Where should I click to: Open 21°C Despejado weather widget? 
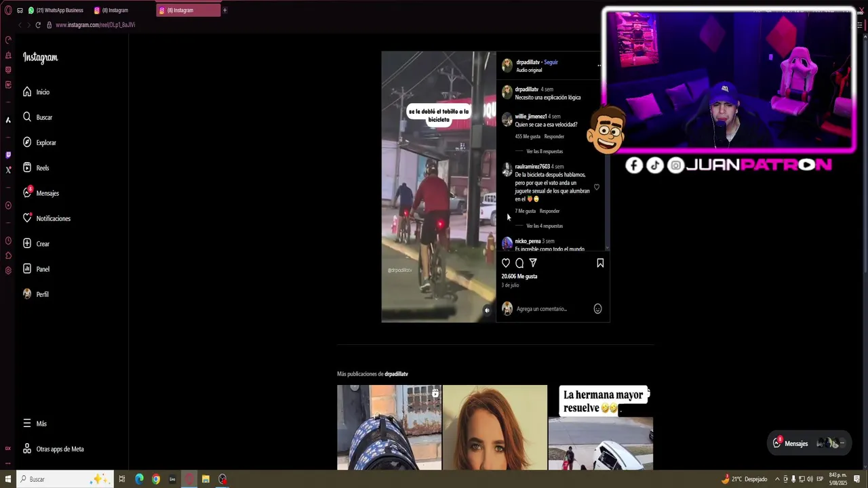tap(745, 479)
